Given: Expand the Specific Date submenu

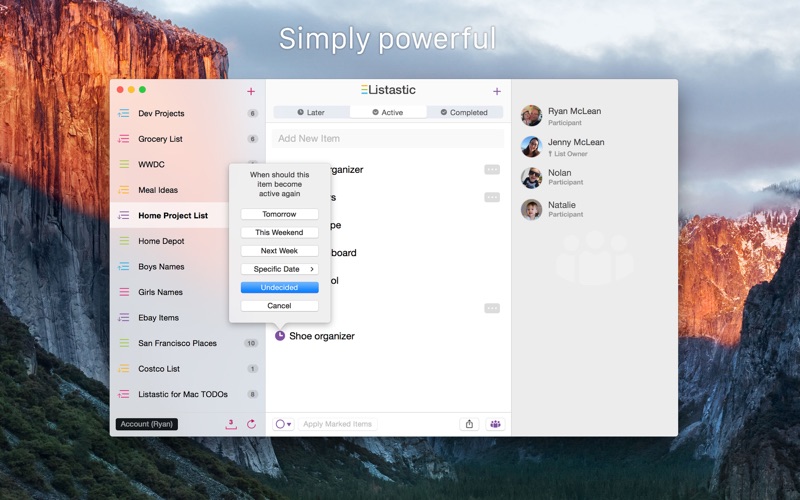Looking at the screenshot, I should (x=280, y=269).
